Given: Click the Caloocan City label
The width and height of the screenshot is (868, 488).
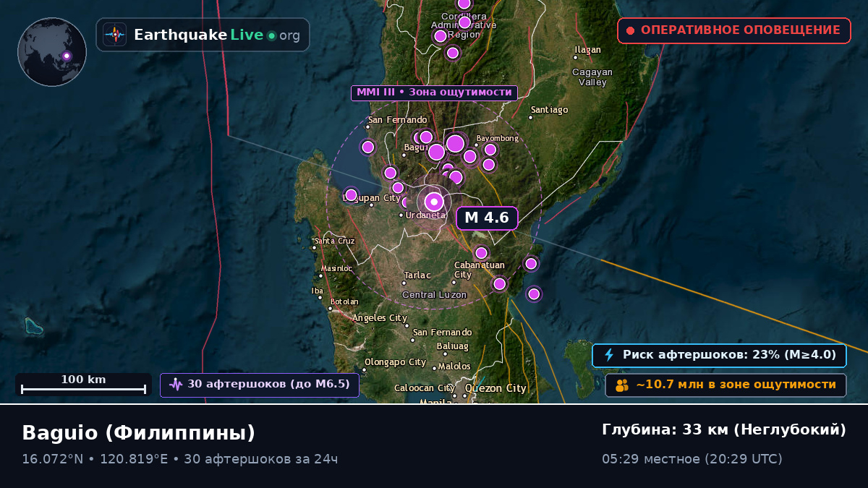Looking at the screenshot, I should (424, 388).
